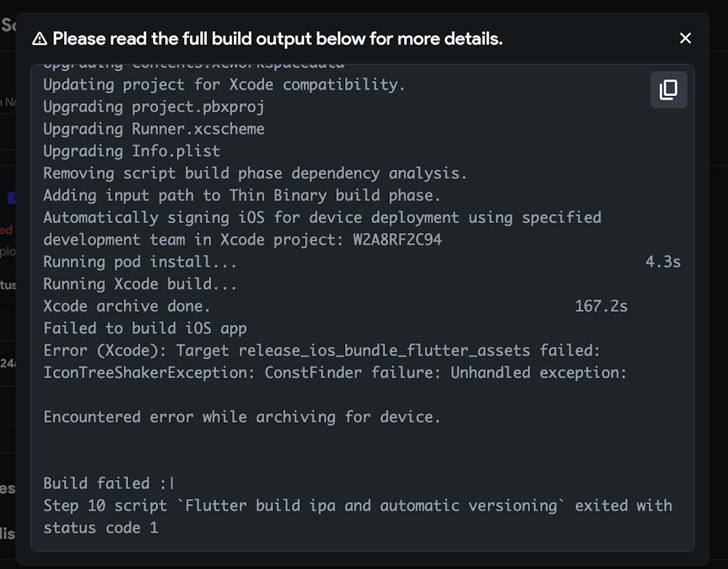Click the 'Running Xcode build...' log line
The height and width of the screenshot is (569, 728).
(x=140, y=284)
